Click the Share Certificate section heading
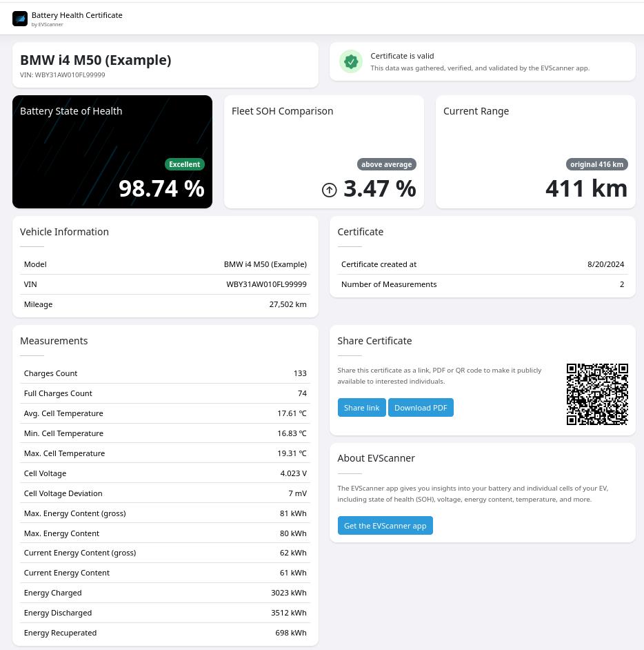Image resolution: width=644 pixels, height=650 pixels. click(374, 341)
